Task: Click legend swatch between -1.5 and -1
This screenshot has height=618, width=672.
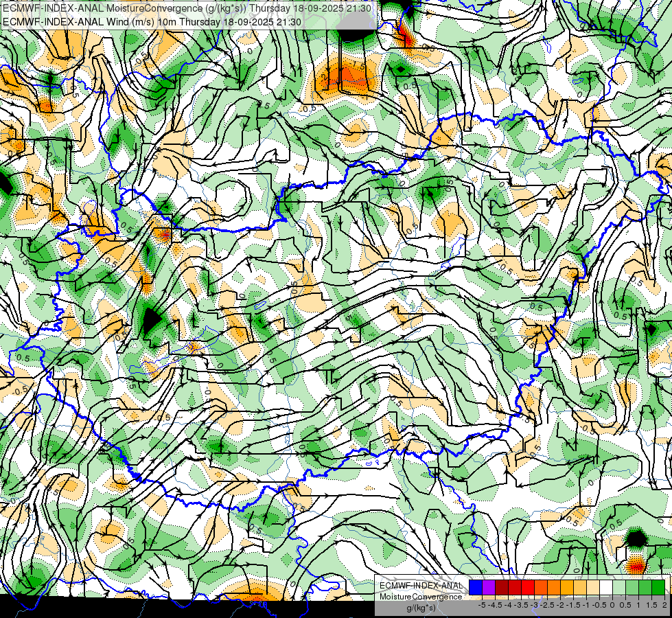Action: point(580,588)
